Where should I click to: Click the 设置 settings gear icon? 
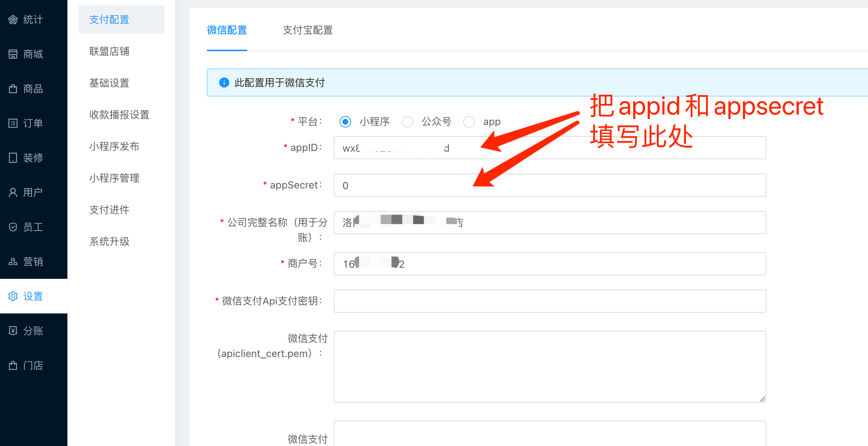point(13,296)
